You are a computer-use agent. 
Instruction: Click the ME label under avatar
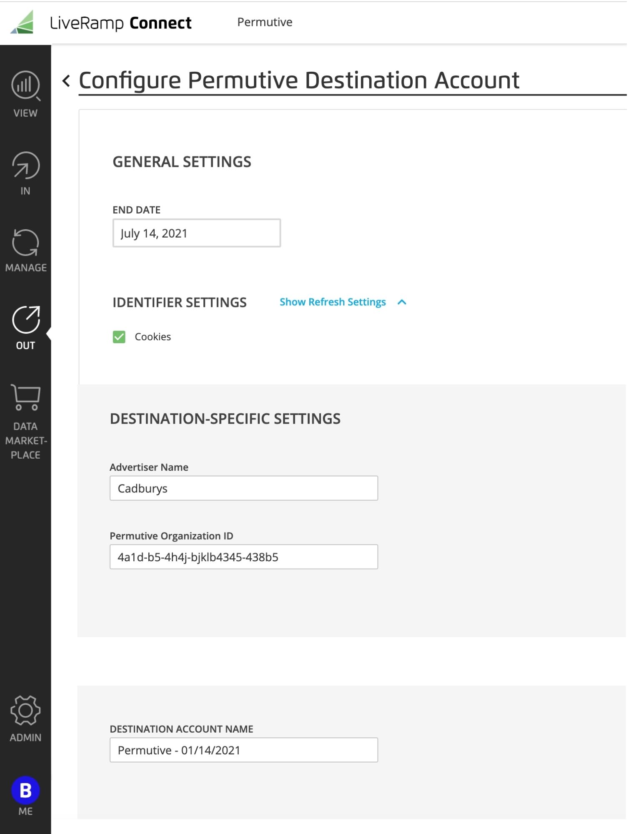pos(25,811)
